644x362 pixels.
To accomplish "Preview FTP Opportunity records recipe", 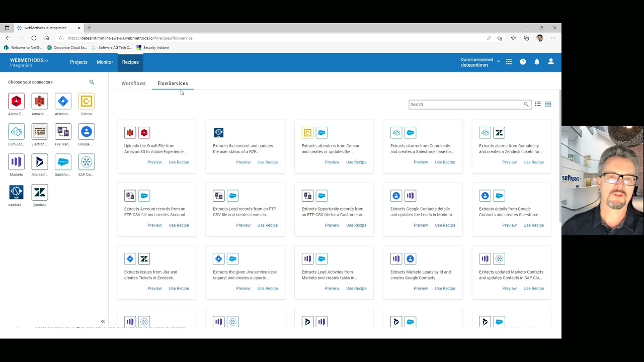I will [332, 225].
